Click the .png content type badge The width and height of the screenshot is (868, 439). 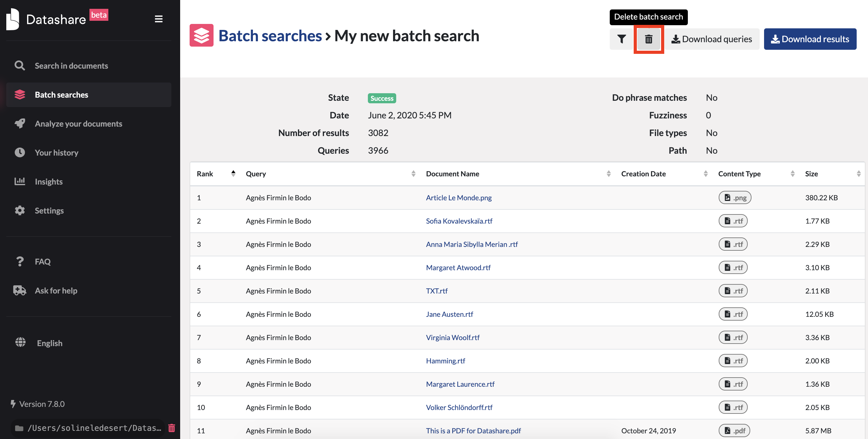pyautogui.click(x=735, y=197)
